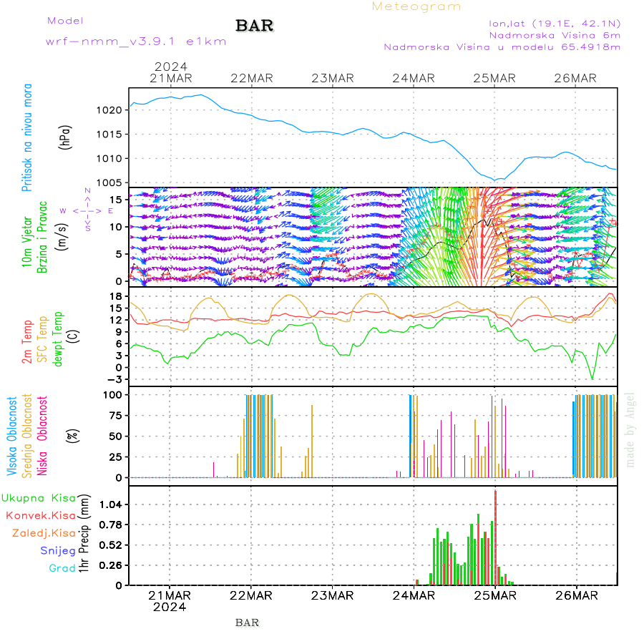The height and width of the screenshot is (644, 644).
Task: Select the "5" tick on the wind speed axis
Action: [x=119, y=254]
